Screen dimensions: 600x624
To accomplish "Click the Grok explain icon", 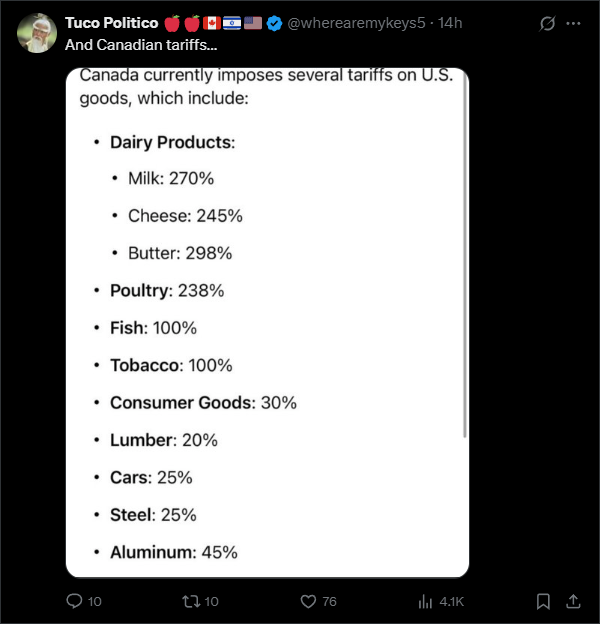I will click(x=547, y=23).
